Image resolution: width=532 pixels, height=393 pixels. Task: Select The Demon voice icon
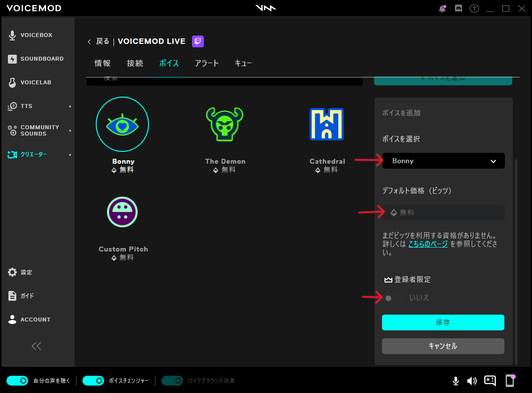click(x=225, y=124)
